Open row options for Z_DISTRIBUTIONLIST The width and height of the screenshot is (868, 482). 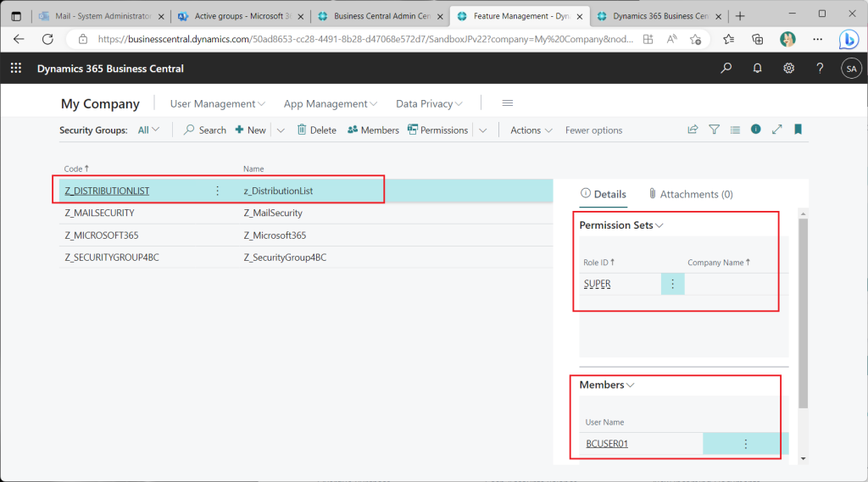click(x=218, y=191)
